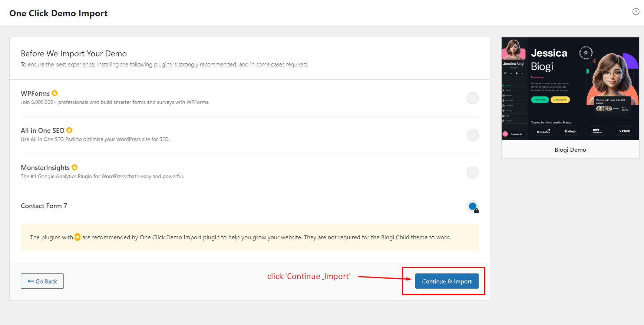644x325 pixels.
Task: Click the lock icon on Contact Form 7
Action: pos(476,211)
